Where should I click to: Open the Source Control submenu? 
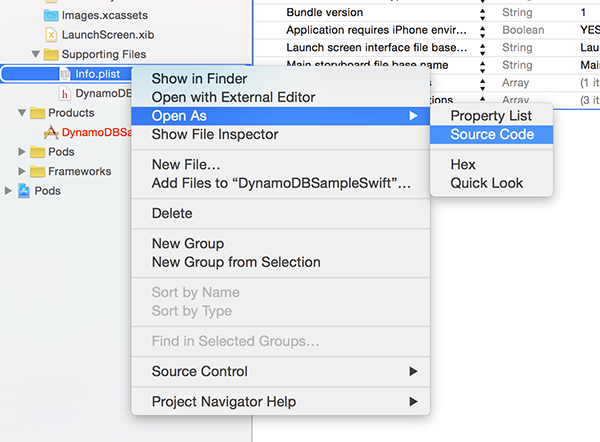[x=280, y=371]
